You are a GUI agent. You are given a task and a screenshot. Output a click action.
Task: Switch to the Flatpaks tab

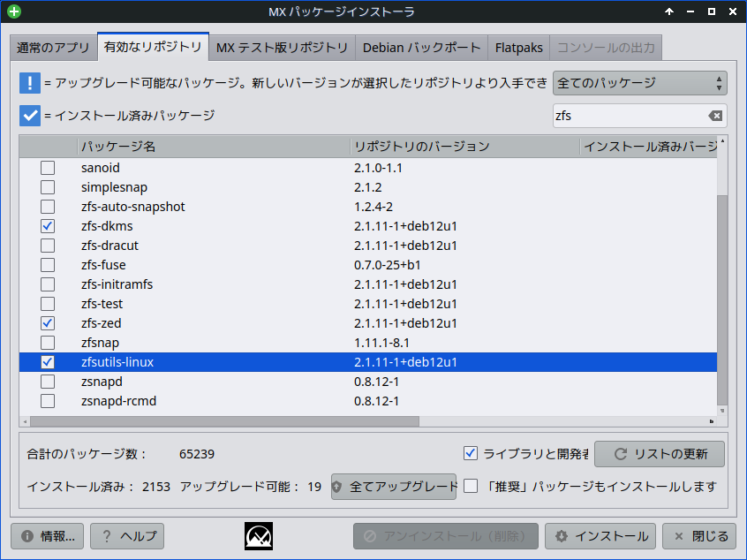[x=518, y=48]
